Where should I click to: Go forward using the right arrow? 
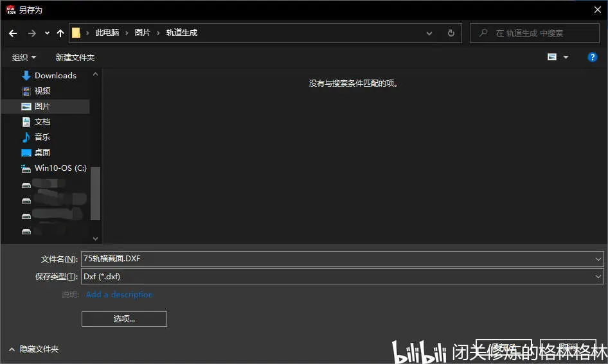coord(31,33)
